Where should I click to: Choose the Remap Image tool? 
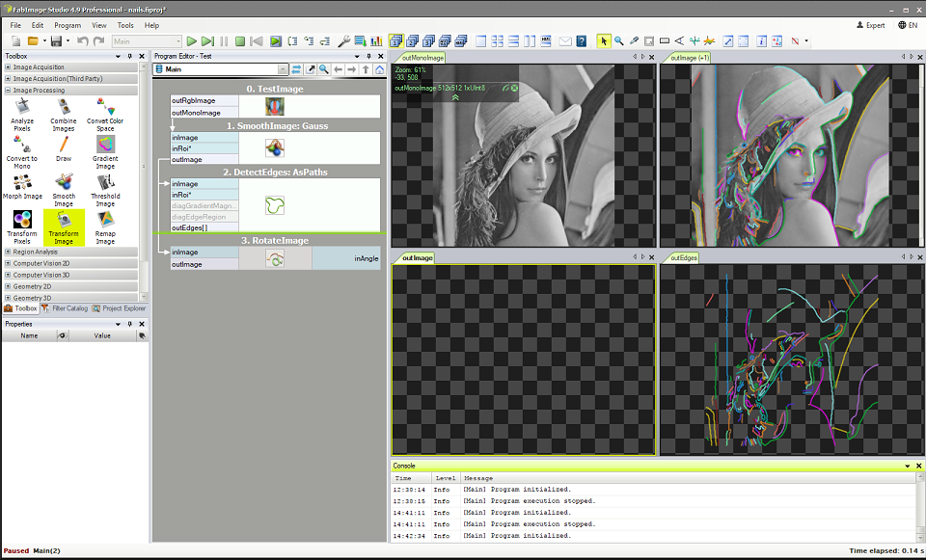point(105,227)
